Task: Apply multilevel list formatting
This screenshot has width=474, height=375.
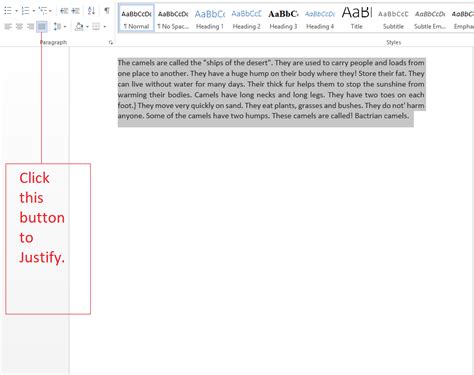Action: tap(43, 11)
